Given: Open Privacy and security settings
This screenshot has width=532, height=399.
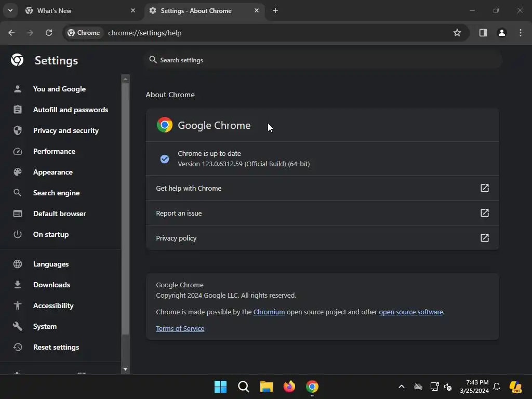Looking at the screenshot, I should 66,130.
